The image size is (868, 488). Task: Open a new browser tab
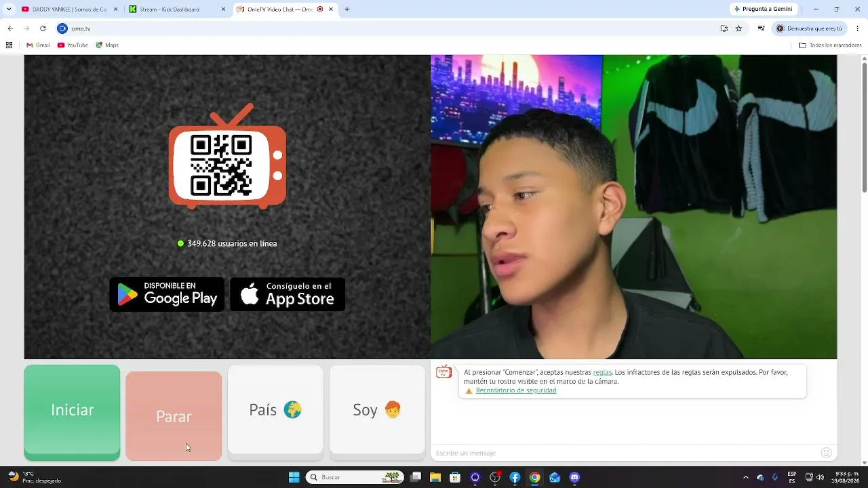[347, 9]
